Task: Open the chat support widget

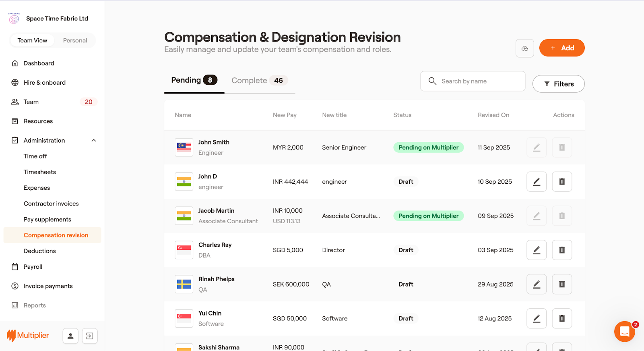Action: coord(624,332)
